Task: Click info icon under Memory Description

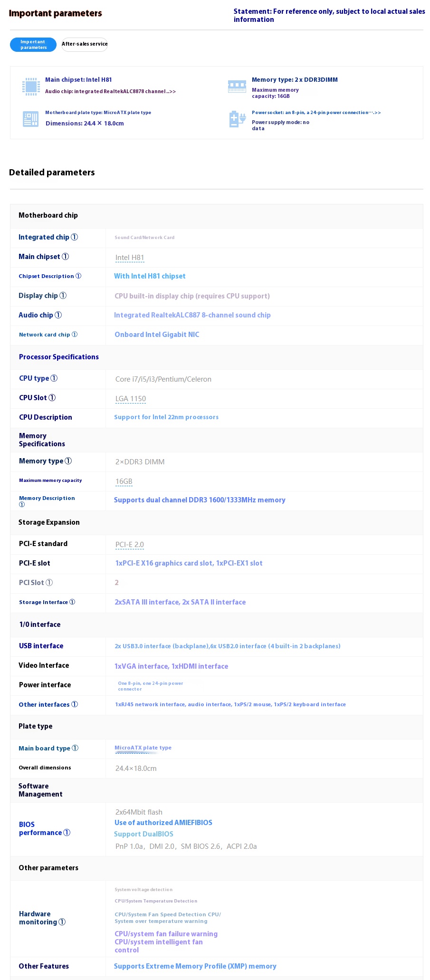Action: point(22,505)
